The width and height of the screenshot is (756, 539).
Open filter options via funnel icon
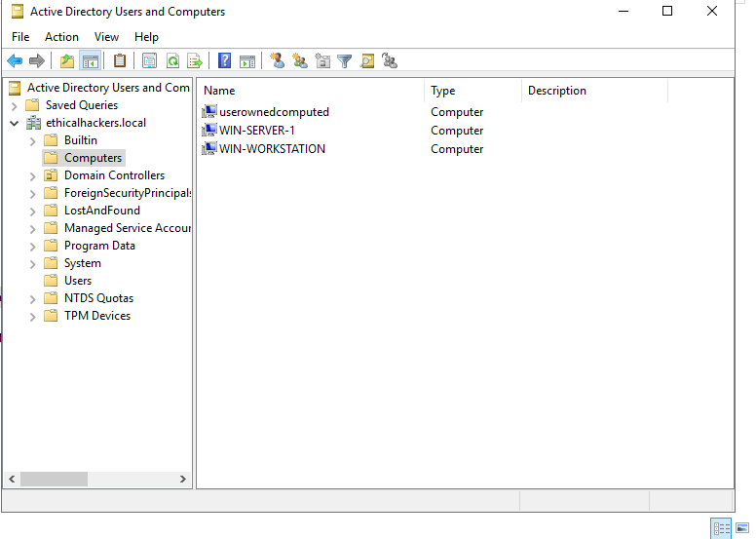344,60
